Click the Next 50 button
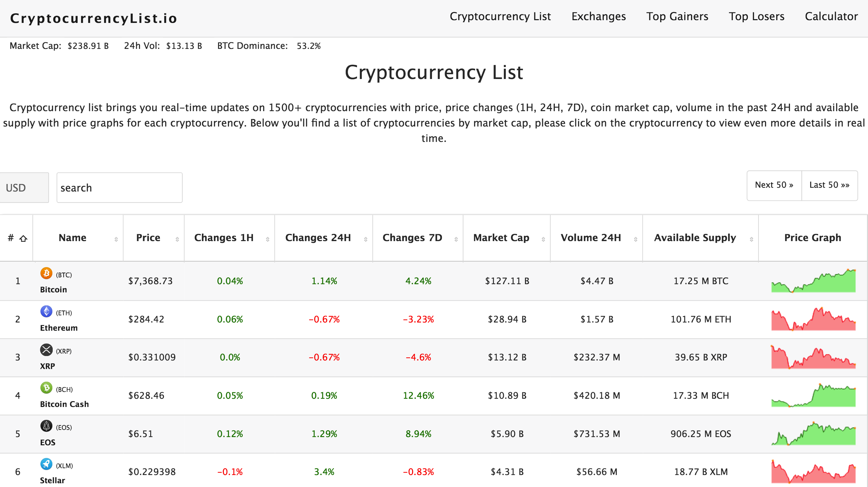Viewport: 868px width, 487px height. pyautogui.click(x=774, y=185)
